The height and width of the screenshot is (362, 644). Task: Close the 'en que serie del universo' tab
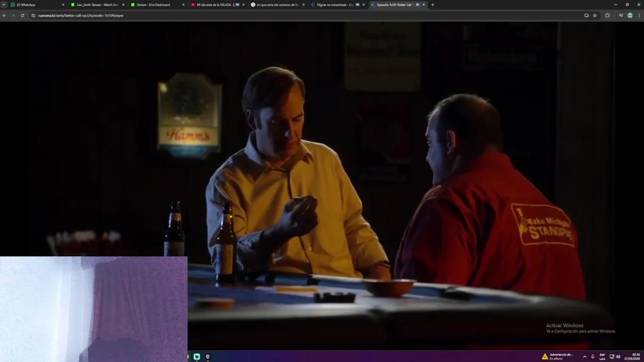[303, 5]
